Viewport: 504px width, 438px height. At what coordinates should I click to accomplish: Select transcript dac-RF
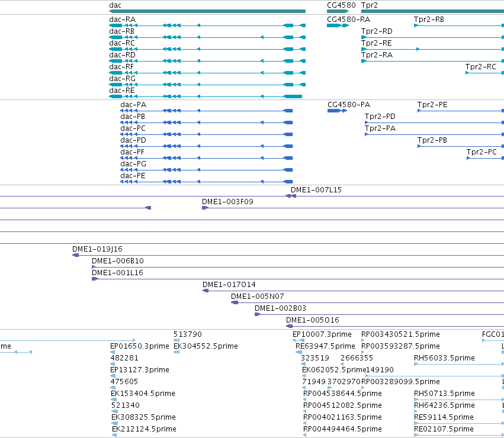tap(207, 73)
